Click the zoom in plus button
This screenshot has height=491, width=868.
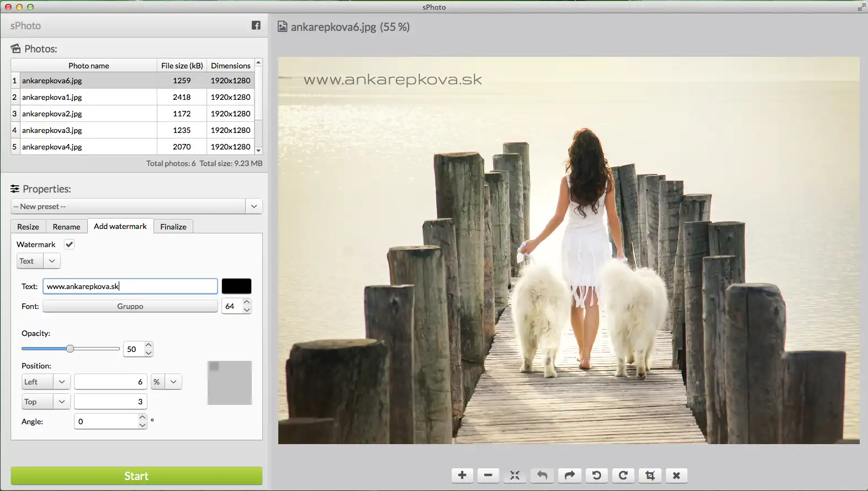462,475
